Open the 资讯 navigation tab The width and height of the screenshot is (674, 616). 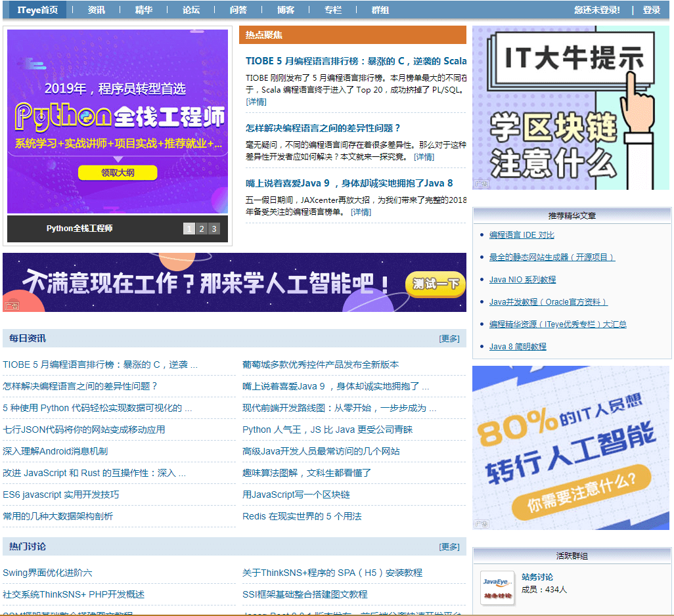[97, 10]
